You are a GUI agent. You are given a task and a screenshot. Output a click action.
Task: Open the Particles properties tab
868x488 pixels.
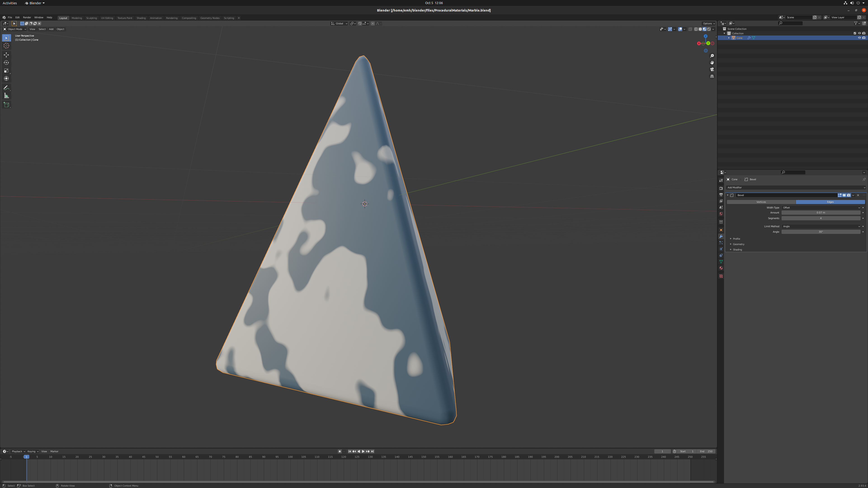[x=721, y=243]
